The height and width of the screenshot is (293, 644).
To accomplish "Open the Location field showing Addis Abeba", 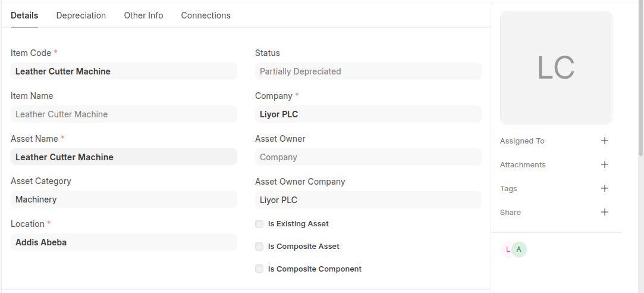I will [124, 242].
